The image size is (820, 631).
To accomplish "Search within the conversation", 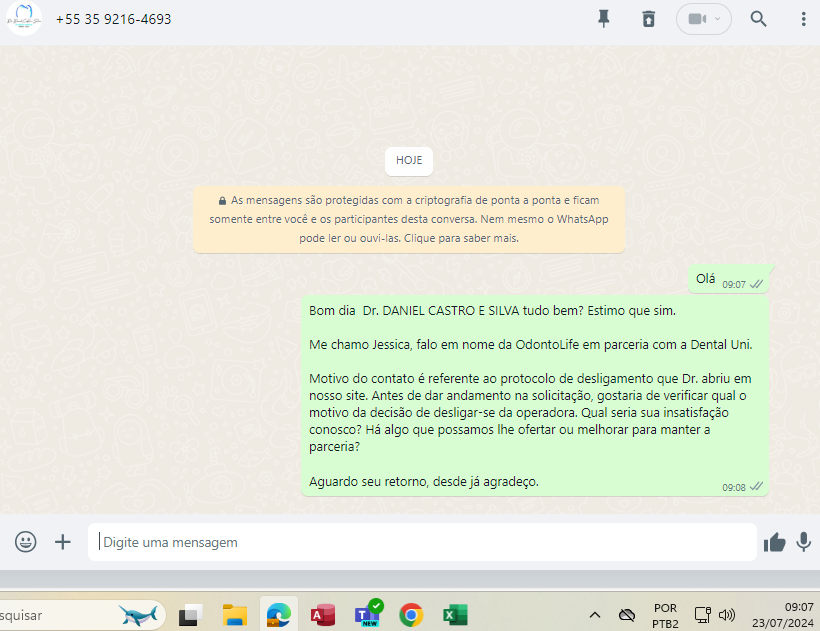I will [x=758, y=19].
